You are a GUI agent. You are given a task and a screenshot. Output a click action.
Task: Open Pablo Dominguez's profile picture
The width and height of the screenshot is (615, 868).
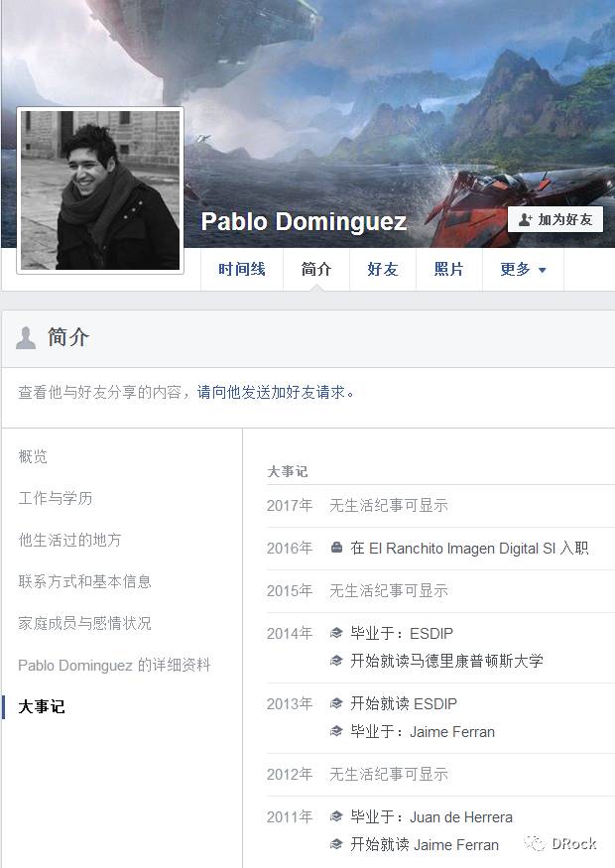(100, 190)
